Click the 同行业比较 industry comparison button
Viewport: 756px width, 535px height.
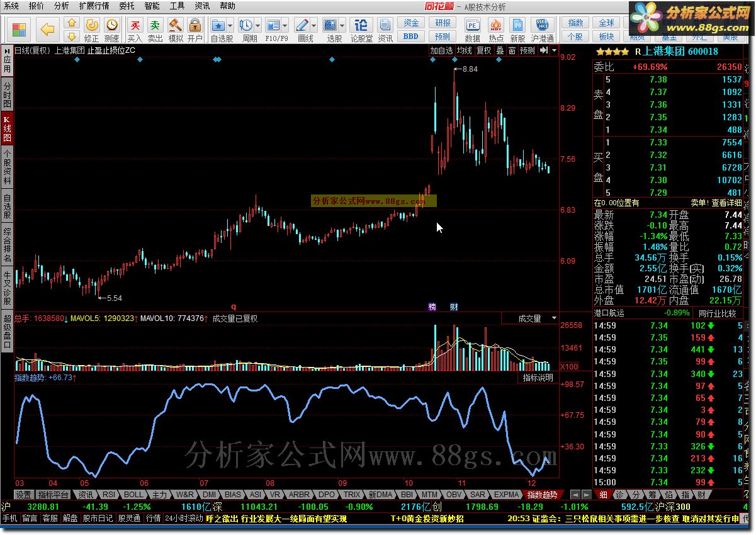pyautogui.click(x=717, y=313)
